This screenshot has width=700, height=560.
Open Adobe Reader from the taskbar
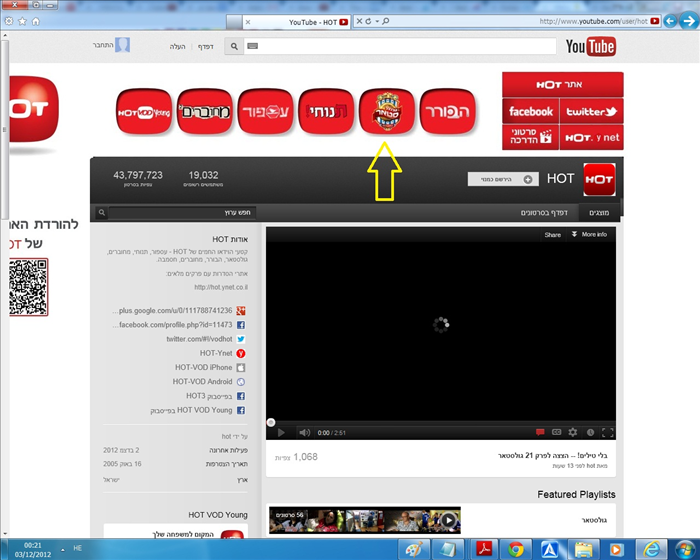(x=483, y=549)
